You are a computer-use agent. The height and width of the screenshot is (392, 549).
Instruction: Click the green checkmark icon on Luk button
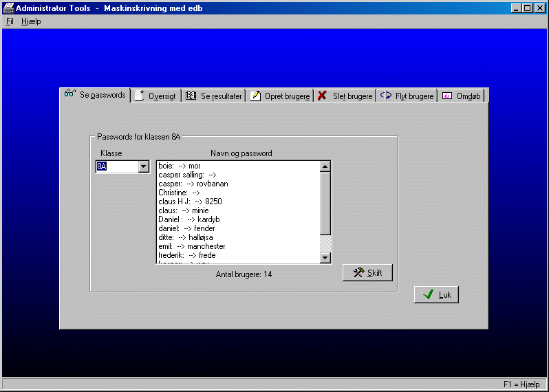click(x=428, y=295)
